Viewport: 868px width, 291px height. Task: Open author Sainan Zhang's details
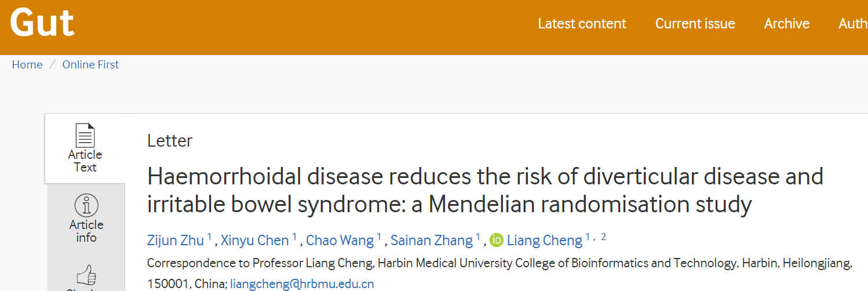pyautogui.click(x=432, y=241)
